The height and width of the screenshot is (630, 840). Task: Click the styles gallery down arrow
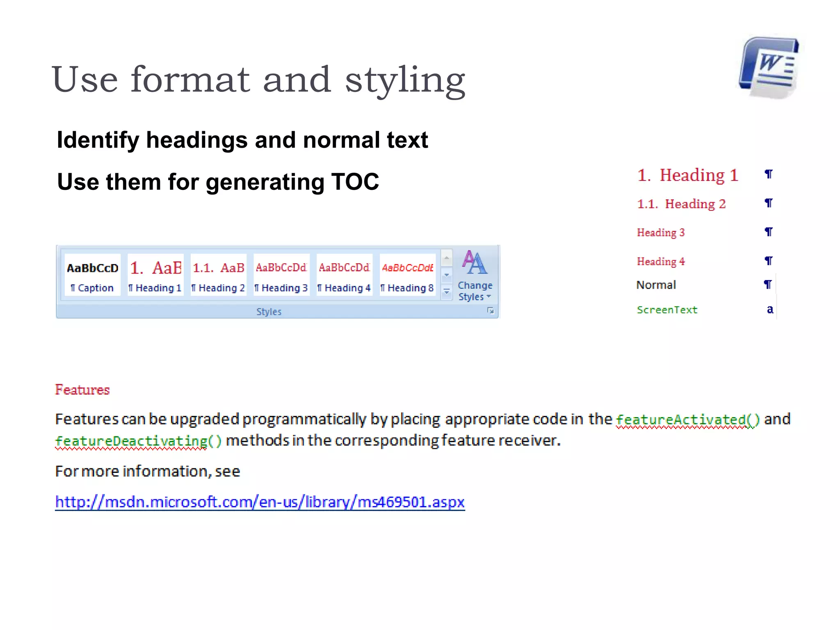click(447, 275)
